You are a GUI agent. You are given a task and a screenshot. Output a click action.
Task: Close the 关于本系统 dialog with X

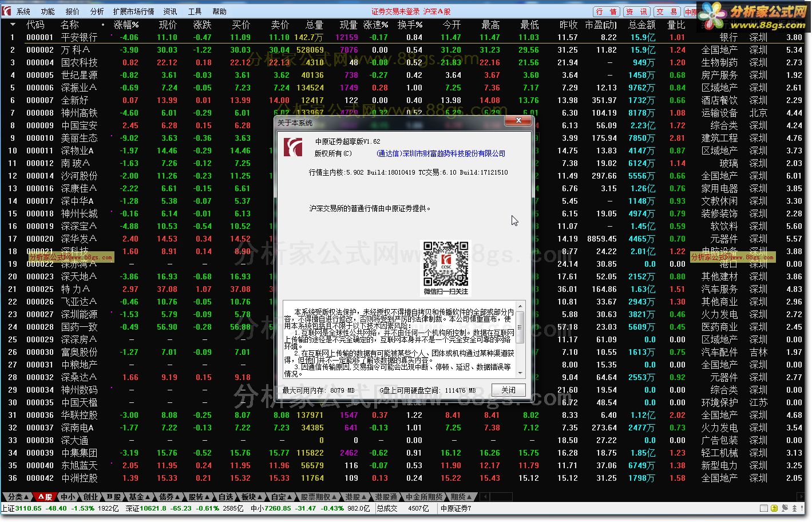point(518,121)
